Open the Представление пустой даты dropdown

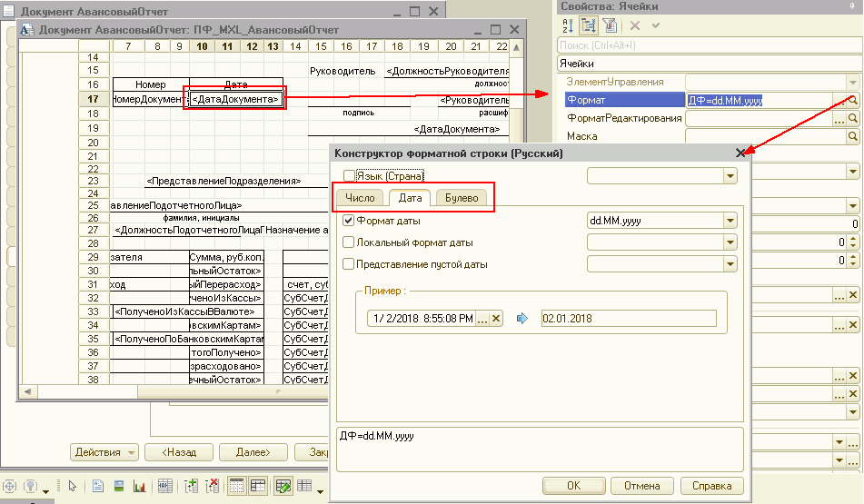coord(730,264)
